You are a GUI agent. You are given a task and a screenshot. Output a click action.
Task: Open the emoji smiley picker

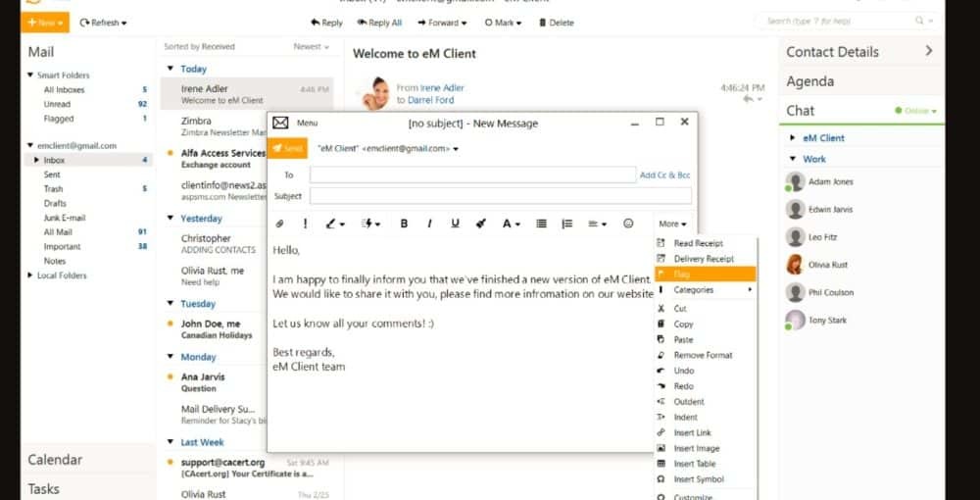pos(628,224)
